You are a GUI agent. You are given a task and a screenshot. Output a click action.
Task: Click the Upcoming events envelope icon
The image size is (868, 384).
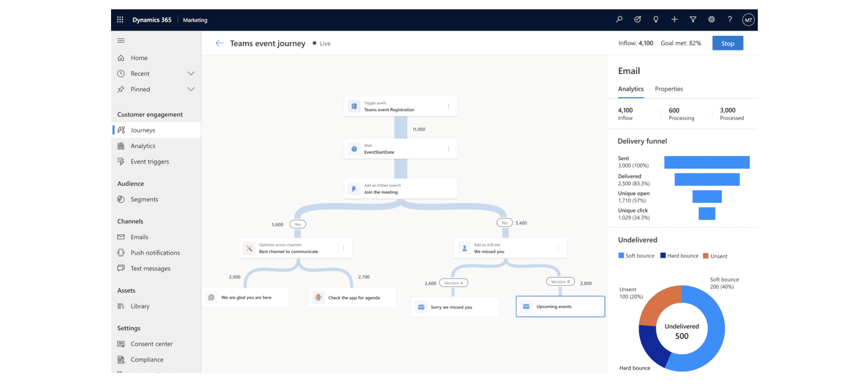point(526,307)
